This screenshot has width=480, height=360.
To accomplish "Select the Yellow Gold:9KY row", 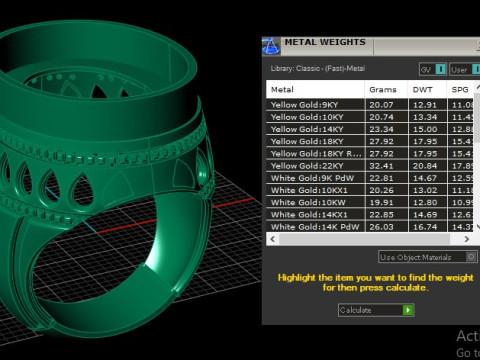I will tap(370, 105).
